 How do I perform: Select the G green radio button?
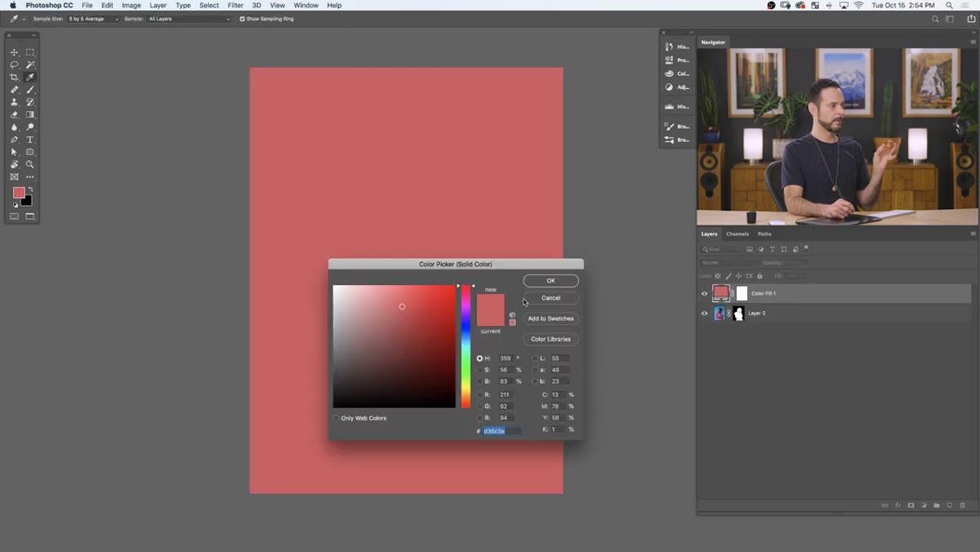click(x=479, y=406)
